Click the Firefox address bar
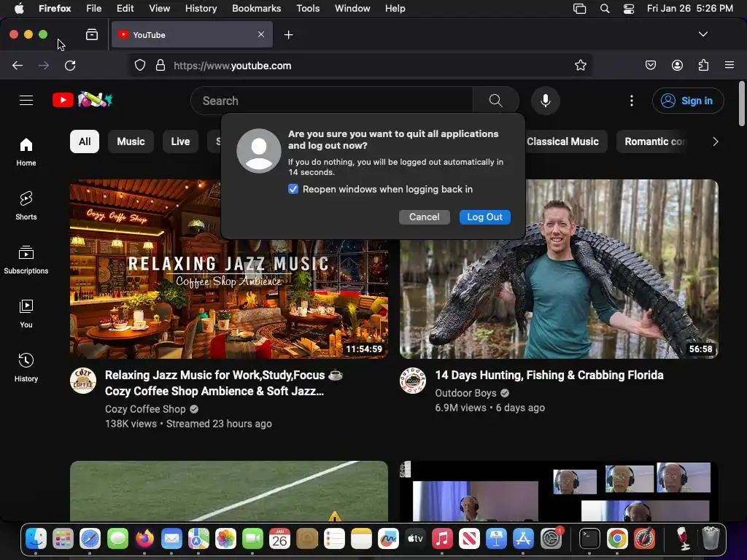The width and height of the screenshot is (747, 560). [360, 65]
